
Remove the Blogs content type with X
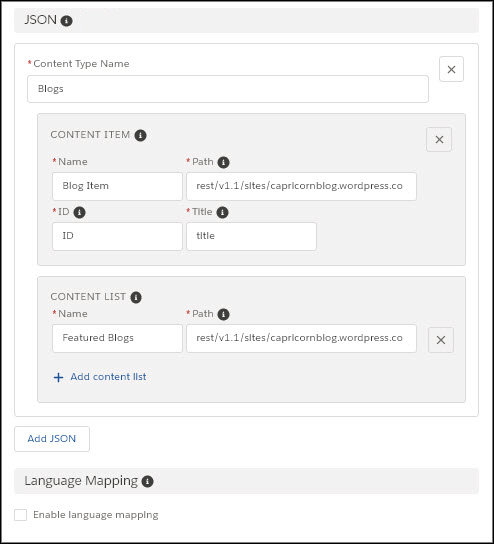tap(451, 69)
